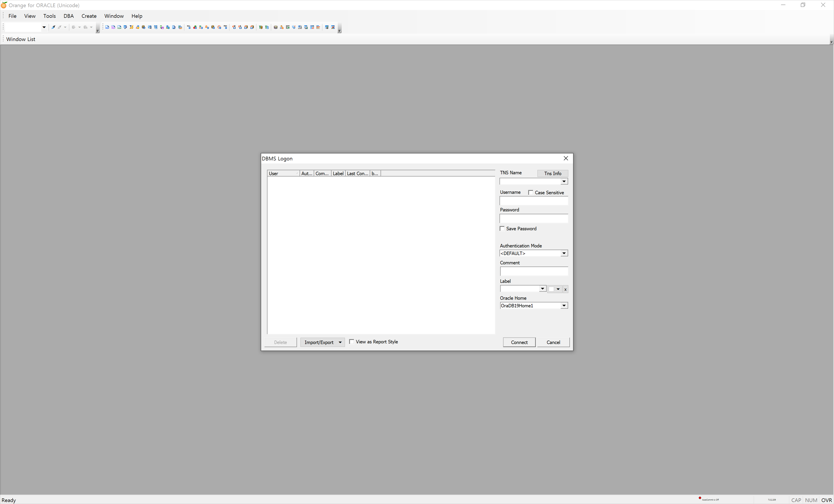Enable the Case Sensitive checkbox
Viewport: 834px width, 504px height.
pos(530,193)
